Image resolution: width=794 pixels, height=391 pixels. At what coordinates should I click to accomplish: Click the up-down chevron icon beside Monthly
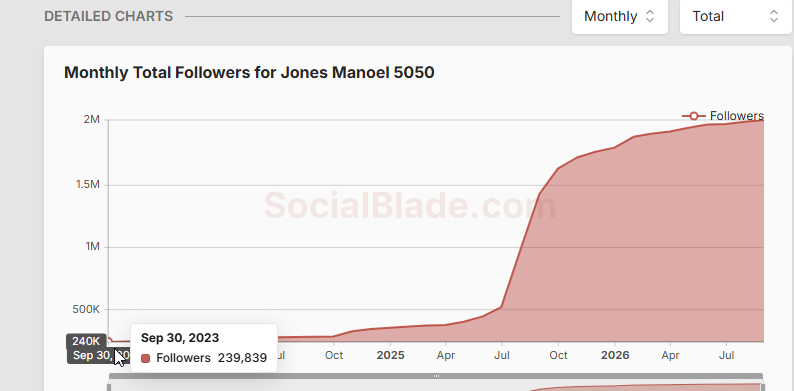pos(650,16)
